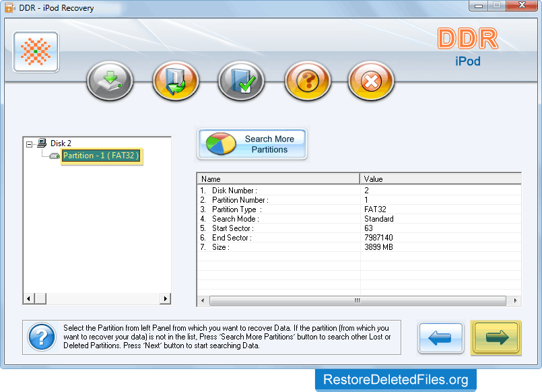
Task: Click the book with green arrow icon
Action: pyautogui.click(x=176, y=81)
